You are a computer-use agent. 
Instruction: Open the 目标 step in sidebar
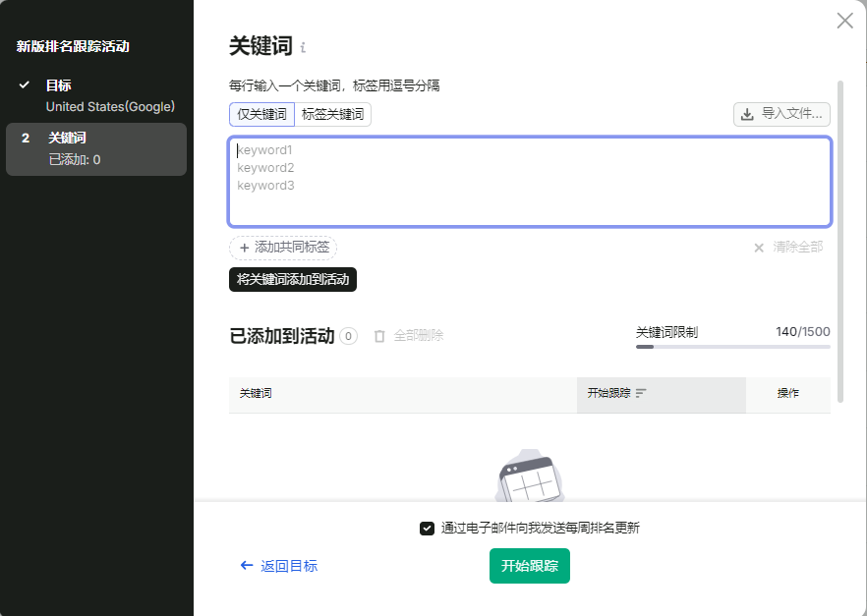click(96, 96)
